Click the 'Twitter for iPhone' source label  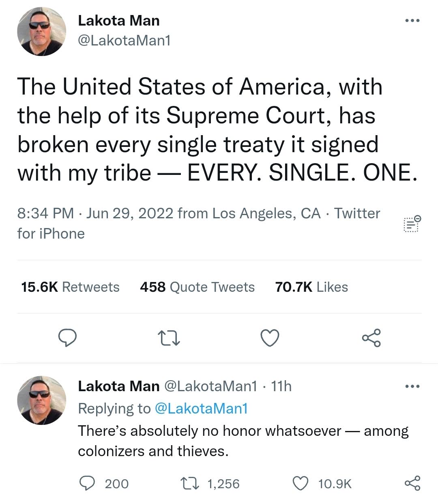pos(199,223)
